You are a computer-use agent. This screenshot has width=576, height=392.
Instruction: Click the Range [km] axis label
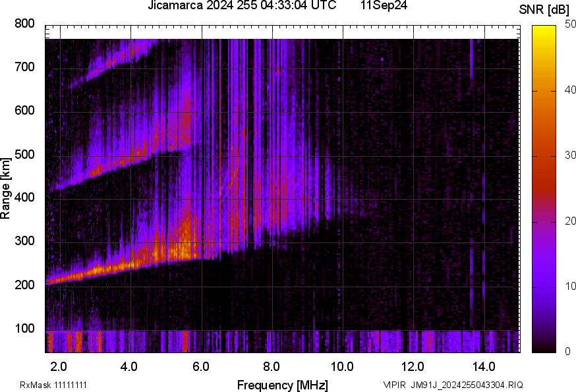point(6,188)
